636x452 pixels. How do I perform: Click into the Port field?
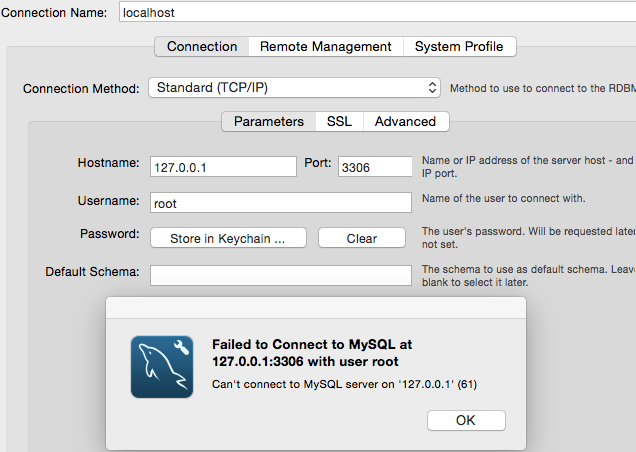coord(375,167)
